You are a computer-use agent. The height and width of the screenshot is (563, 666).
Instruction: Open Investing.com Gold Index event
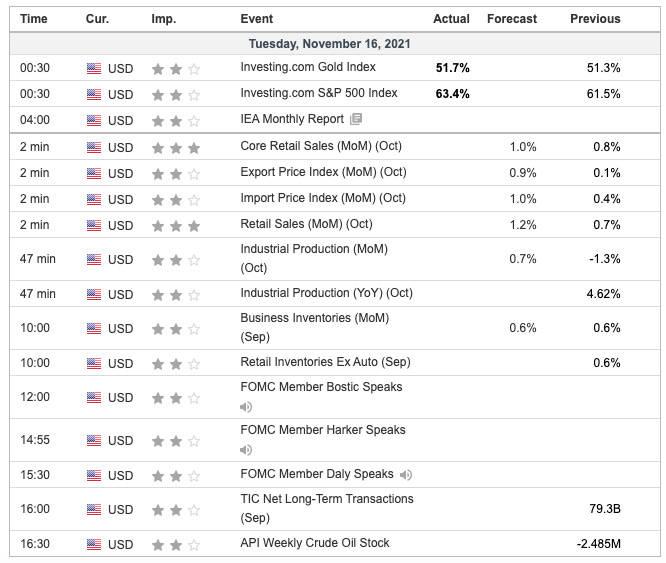tap(308, 67)
